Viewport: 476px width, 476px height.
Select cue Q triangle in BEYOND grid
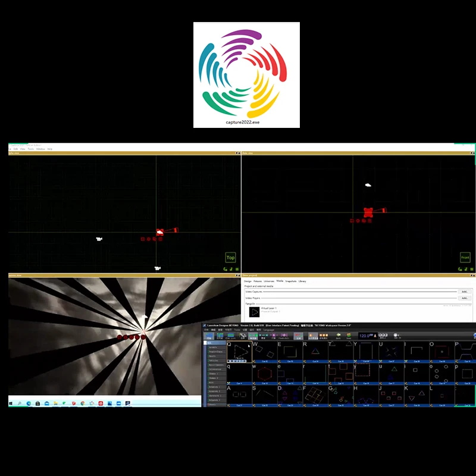coord(239,351)
